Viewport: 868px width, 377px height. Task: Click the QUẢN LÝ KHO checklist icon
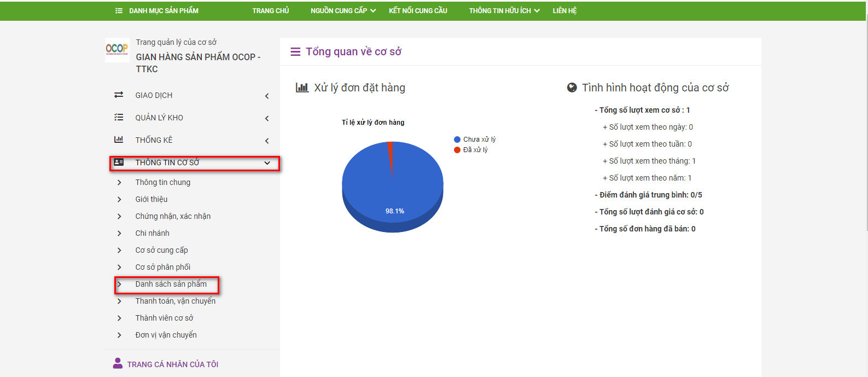click(x=119, y=117)
